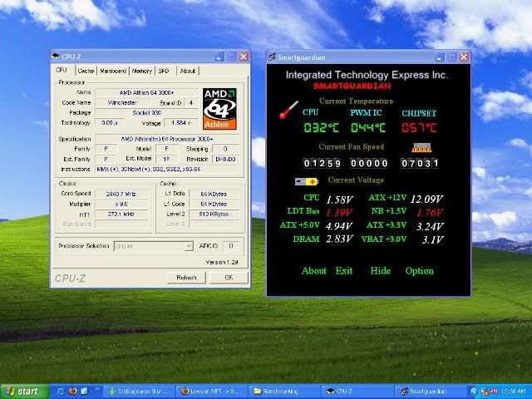Viewport: 532px width, 399px height.
Task: Open the About tab in CPU-Z
Action: coord(188,71)
